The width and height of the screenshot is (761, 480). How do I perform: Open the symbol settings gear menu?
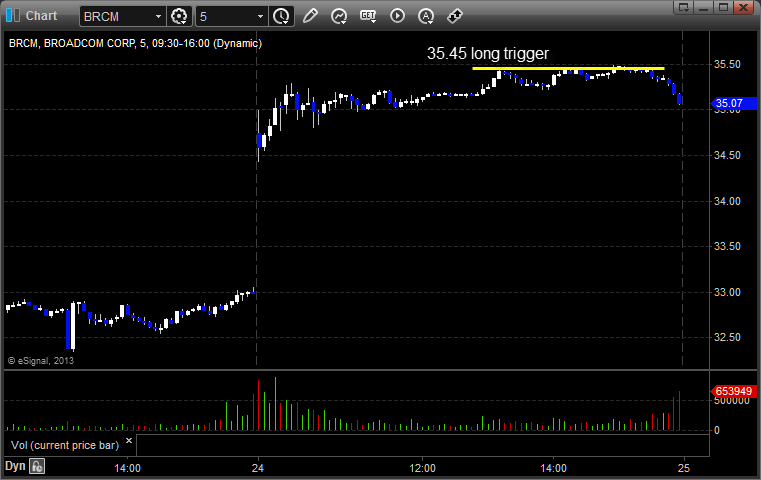pyautogui.click(x=179, y=17)
